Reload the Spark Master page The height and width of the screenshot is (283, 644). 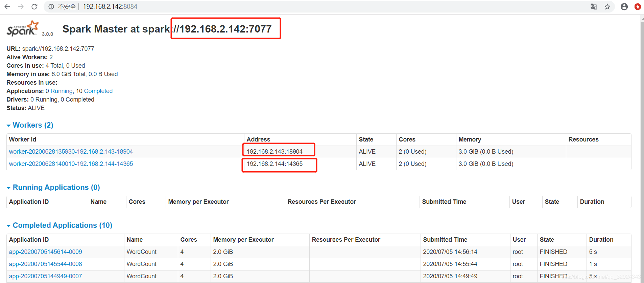click(x=34, y=6)
